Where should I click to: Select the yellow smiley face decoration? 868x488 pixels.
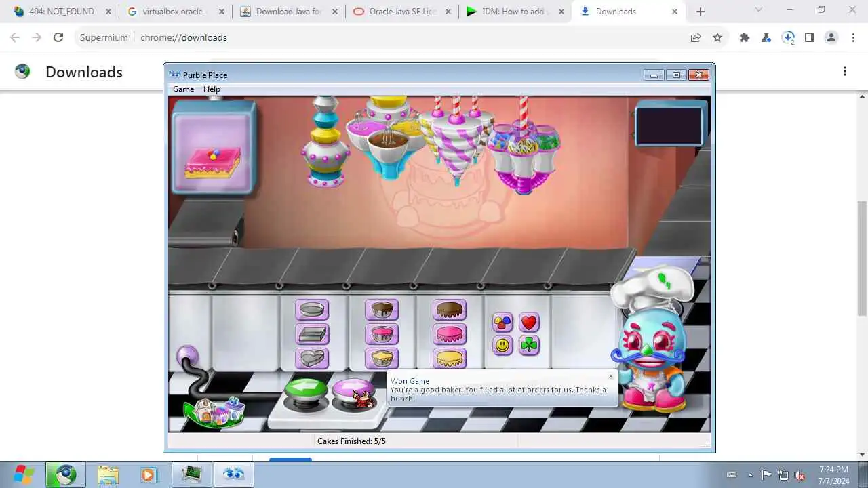(x=502, y=345)
